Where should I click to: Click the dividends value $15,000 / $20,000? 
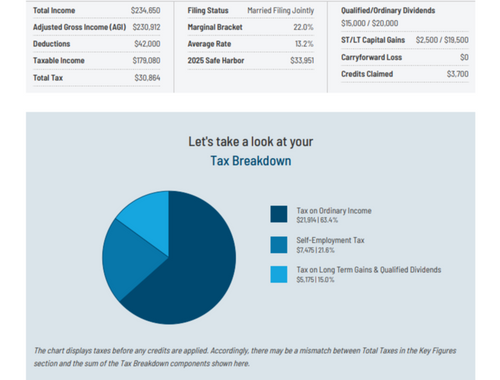(x=369, y=23)
